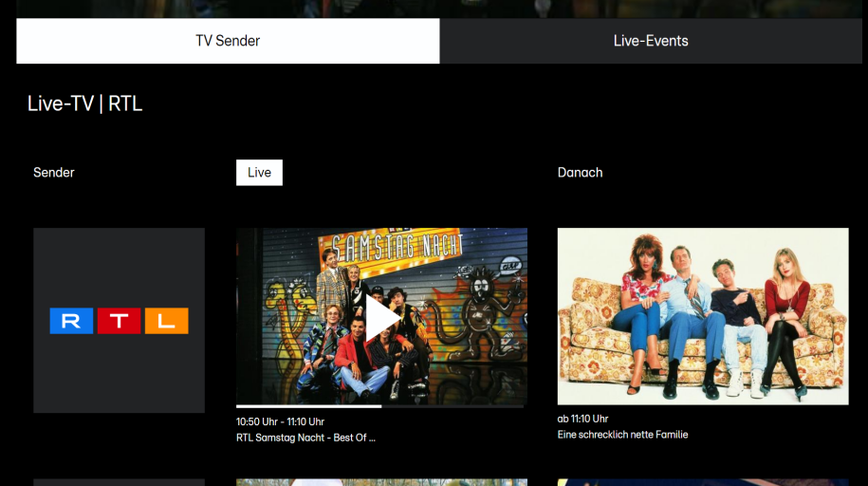Open the second row's live show thumbnail
This screenshot has height=486, width=868.
[381, 482]
